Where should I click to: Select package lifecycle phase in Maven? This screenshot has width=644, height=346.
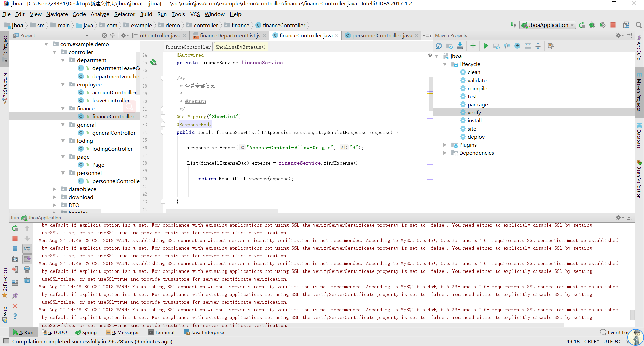click(x=478, y=105)
